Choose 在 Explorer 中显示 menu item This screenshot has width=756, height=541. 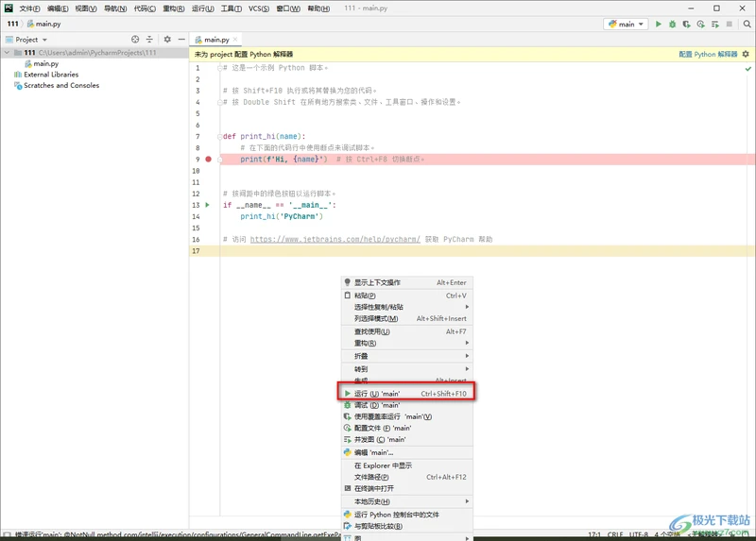point(407,465)
